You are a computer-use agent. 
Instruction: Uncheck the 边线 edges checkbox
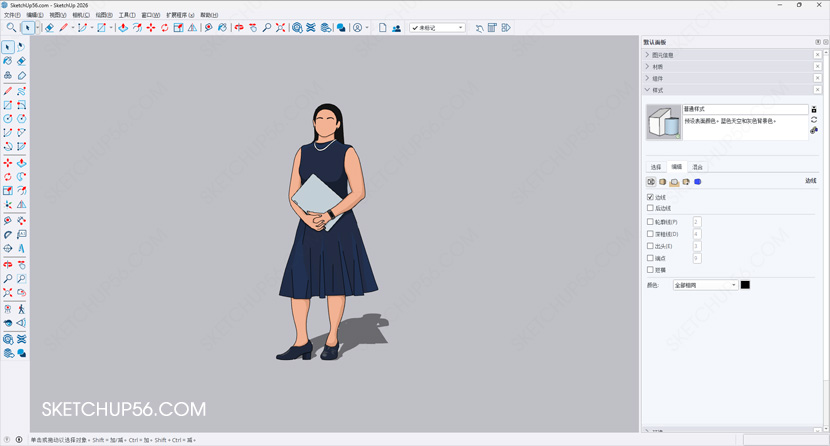tap(650, 197)
